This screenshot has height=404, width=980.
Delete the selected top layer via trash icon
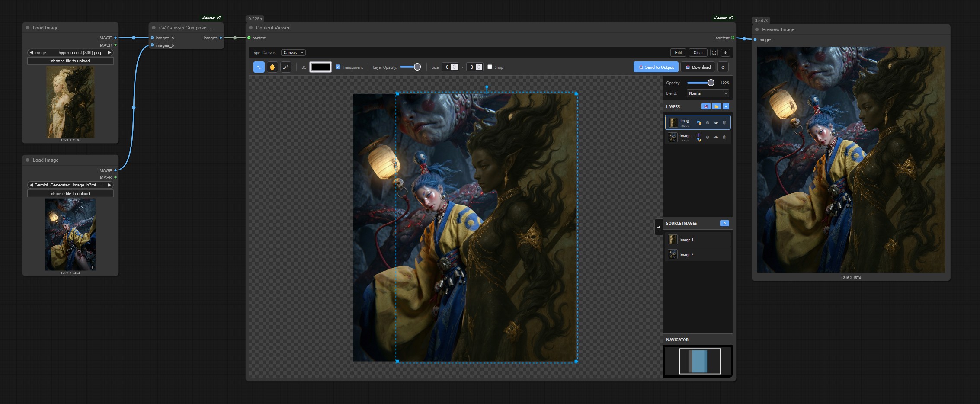point(724,123)
